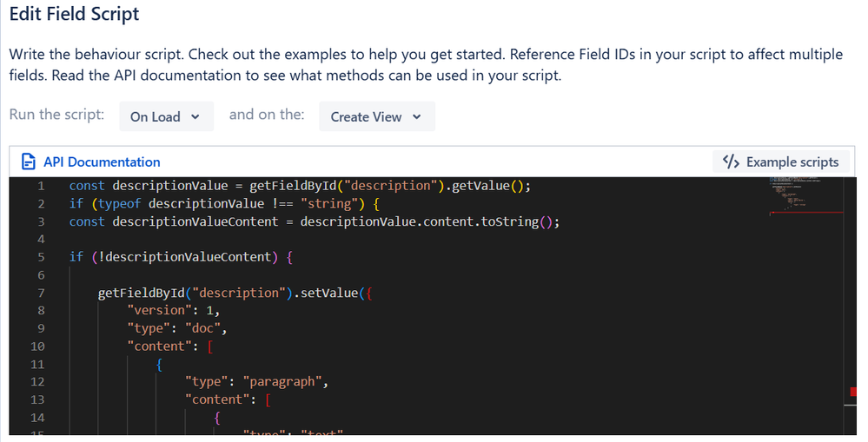
Task: Click the setValue call on line 7
Action: [328, 294]
